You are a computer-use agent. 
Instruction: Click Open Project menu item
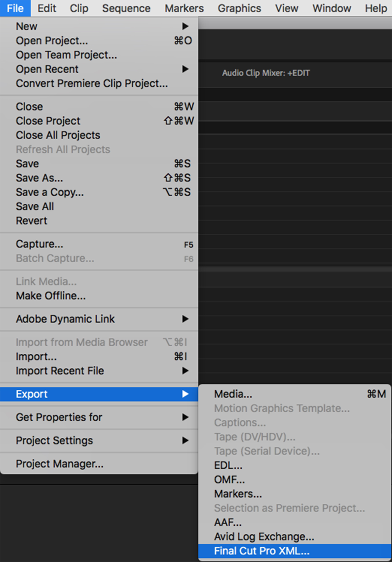[x=52, y=41]
